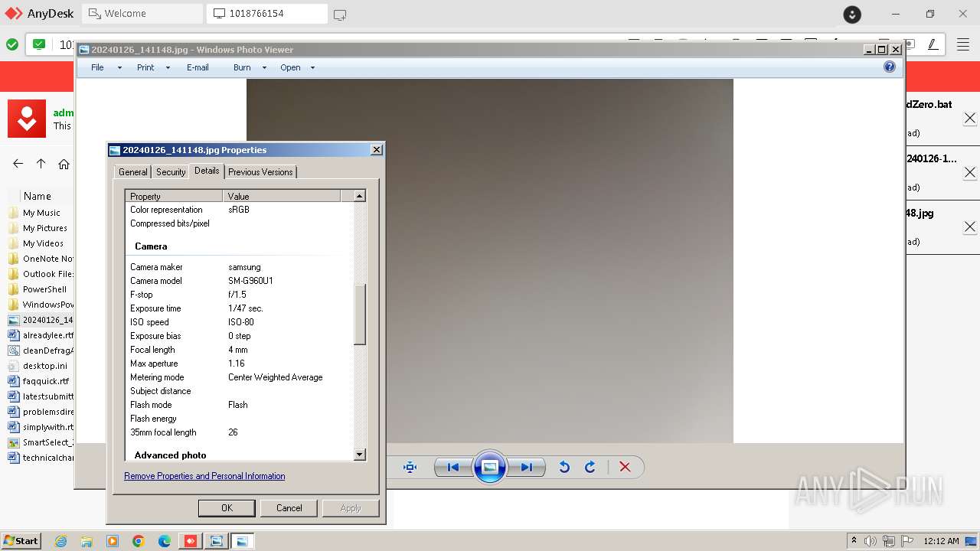This screenshot has height=551, width=980.
Task: Sort file list by Name header
Action: click(37, 196)
